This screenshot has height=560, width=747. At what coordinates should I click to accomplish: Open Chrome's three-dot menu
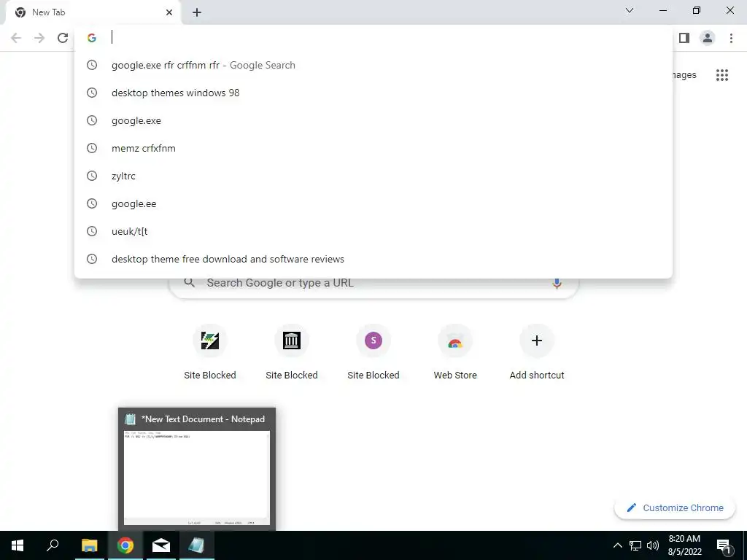pos(731,38)
